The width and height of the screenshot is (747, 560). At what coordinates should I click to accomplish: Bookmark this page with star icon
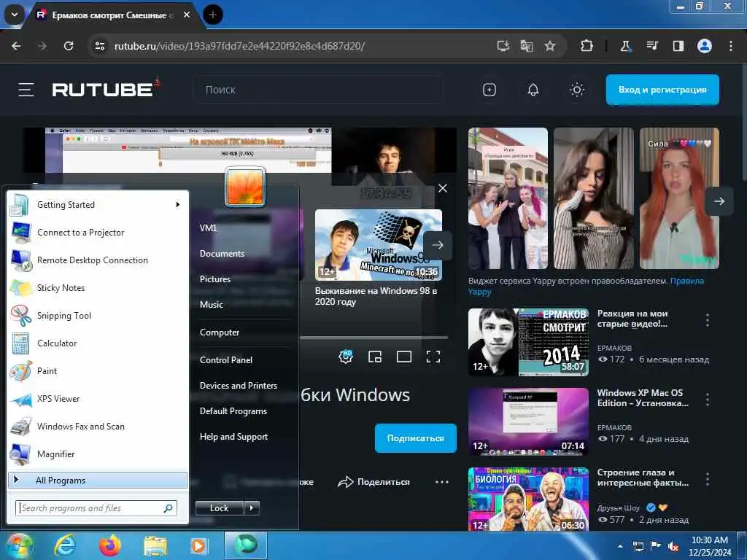click(550, 46)
